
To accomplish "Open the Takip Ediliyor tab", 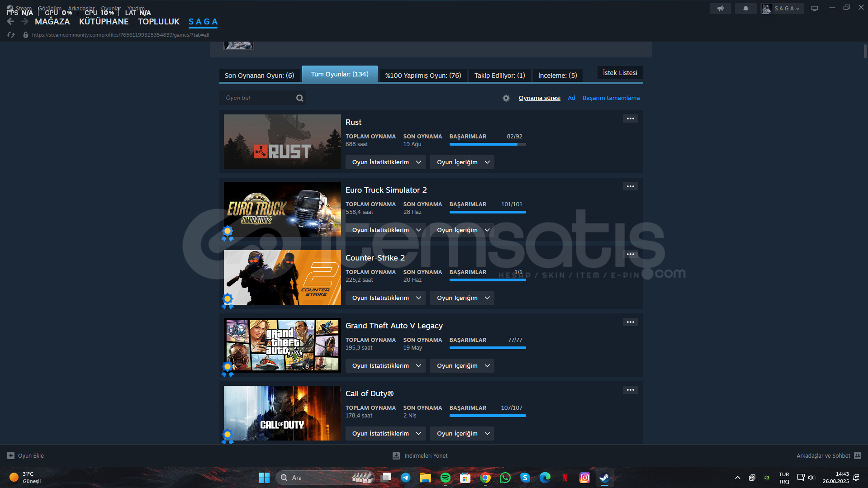I will pos(500,76).
